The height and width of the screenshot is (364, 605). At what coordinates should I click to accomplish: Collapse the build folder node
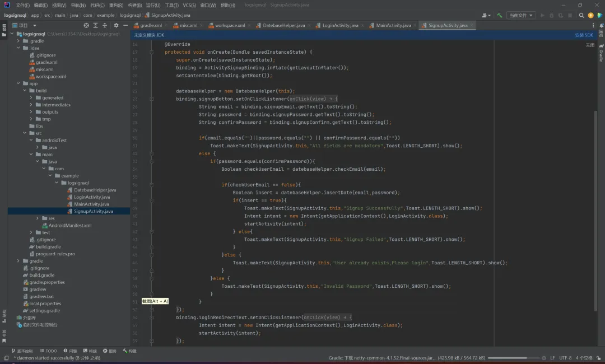[25, 91]
